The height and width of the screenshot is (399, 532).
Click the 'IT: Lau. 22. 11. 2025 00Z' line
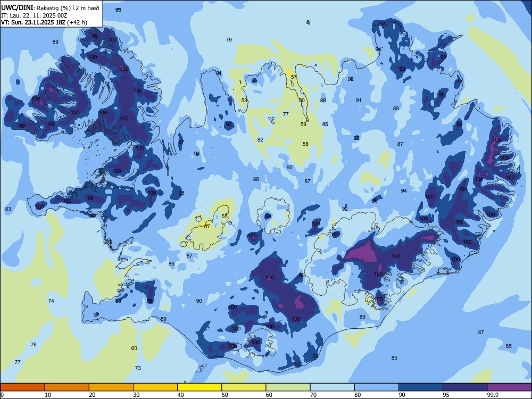(x=33, y=15)
